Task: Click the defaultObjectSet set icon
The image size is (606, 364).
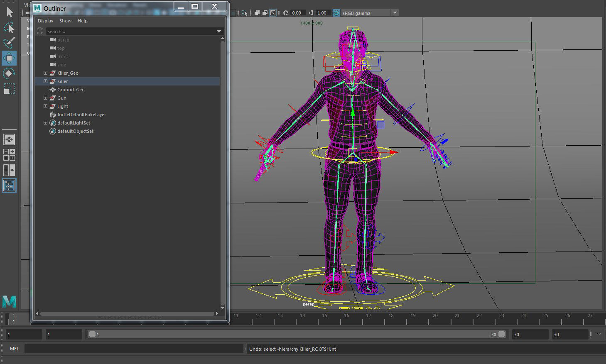Action: click(52, 131)
